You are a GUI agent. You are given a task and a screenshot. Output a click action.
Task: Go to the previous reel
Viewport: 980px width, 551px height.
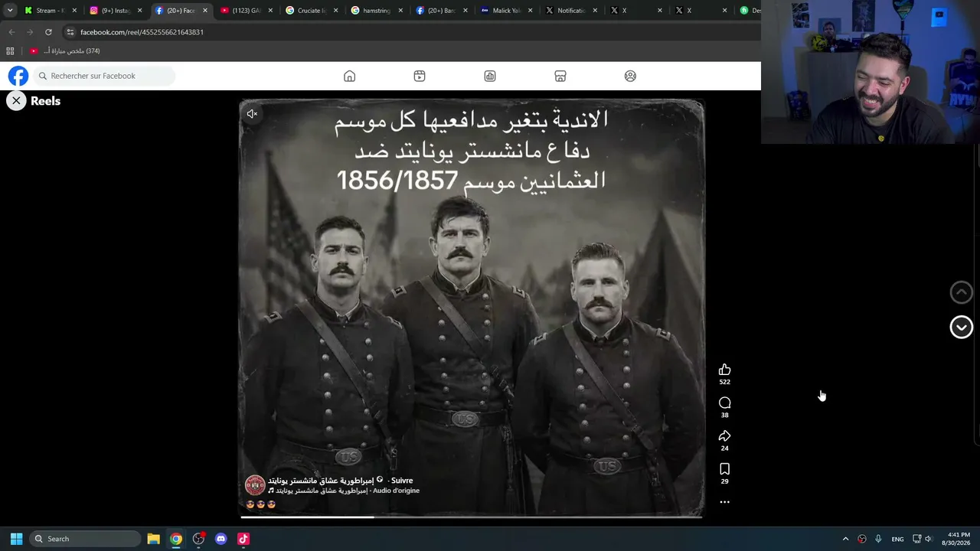coord(961,292)
